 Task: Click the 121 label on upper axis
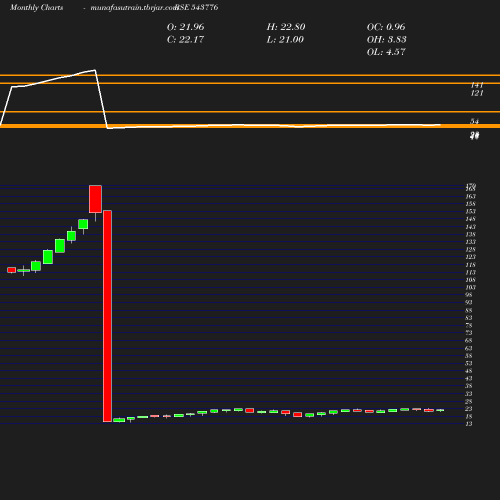(x=477, y=93)
